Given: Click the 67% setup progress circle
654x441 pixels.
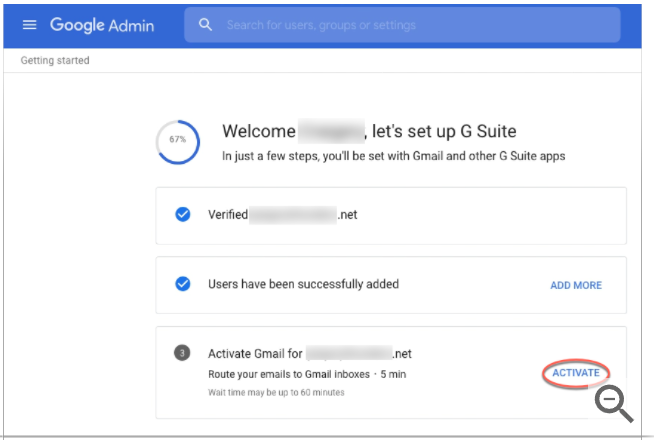Looking at the screenshot, I should [x=178, y=142].
